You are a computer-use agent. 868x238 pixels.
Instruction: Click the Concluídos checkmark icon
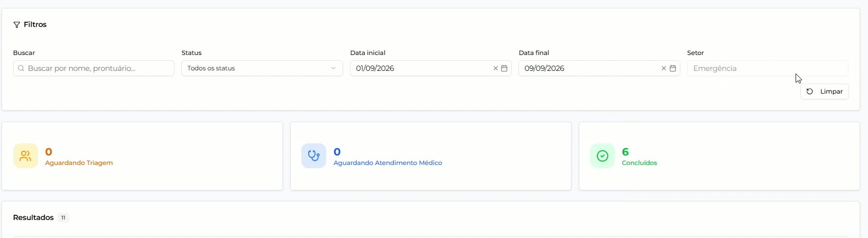tap(602, 156)
